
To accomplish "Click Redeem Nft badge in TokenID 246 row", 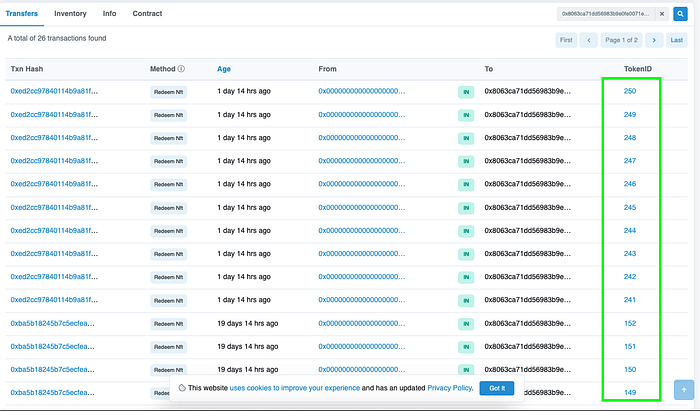I will [168, 185].
